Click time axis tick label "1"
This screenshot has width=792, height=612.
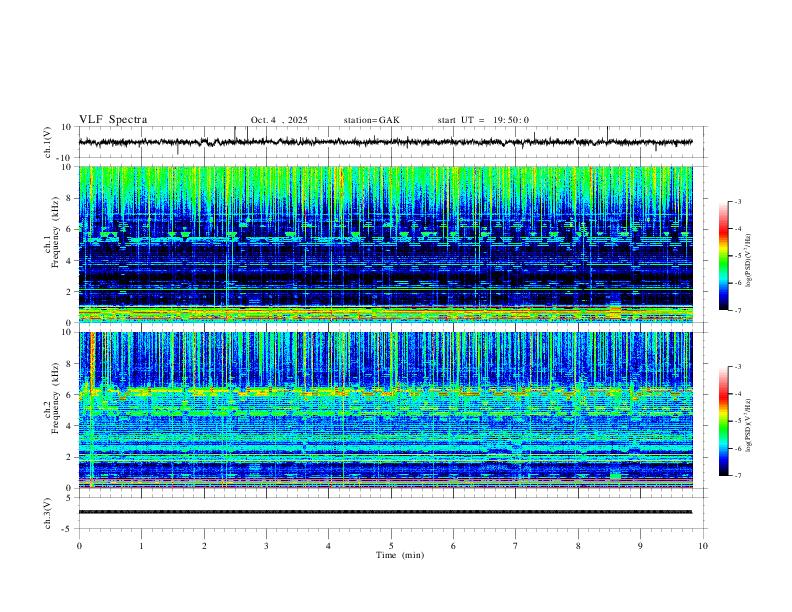pyautogui.click(x=141, y=546)
